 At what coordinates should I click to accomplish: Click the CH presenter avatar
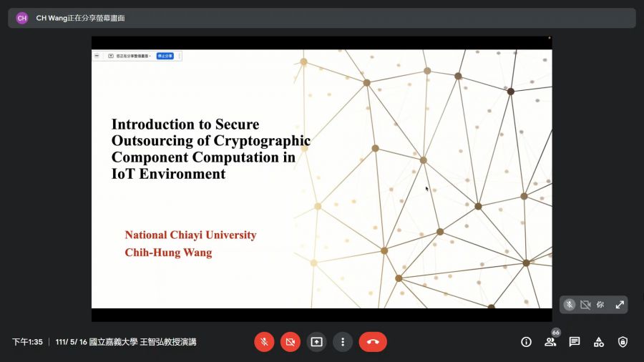coord(22,18)
